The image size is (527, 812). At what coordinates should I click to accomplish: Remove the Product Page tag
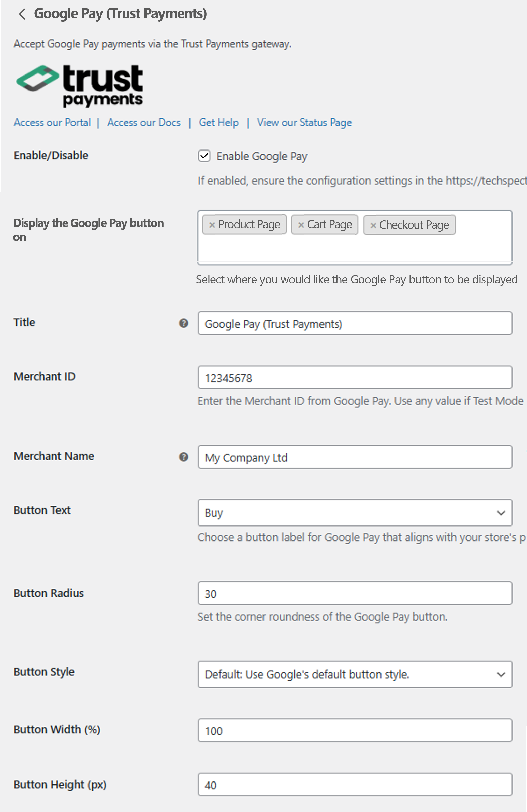pyautogui.click(x=212, y=225)
